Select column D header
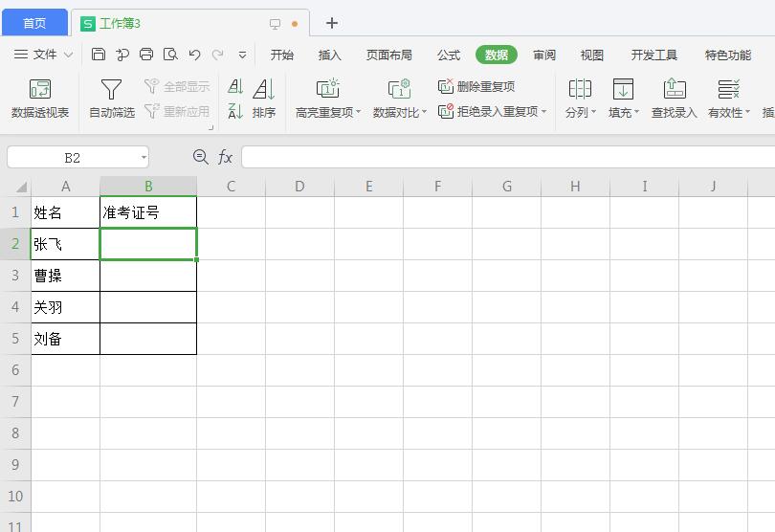775x532 pixels. (x=299, y=187)
